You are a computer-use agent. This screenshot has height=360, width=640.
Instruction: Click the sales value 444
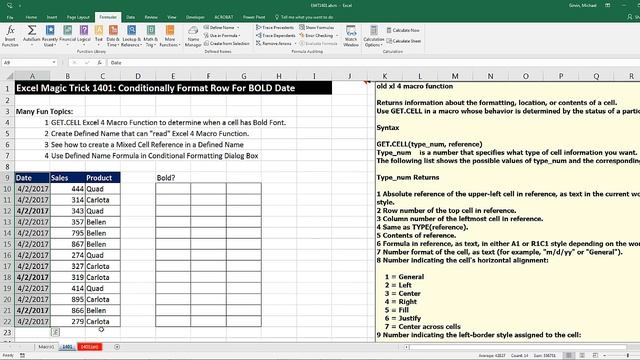click(67, 189)
